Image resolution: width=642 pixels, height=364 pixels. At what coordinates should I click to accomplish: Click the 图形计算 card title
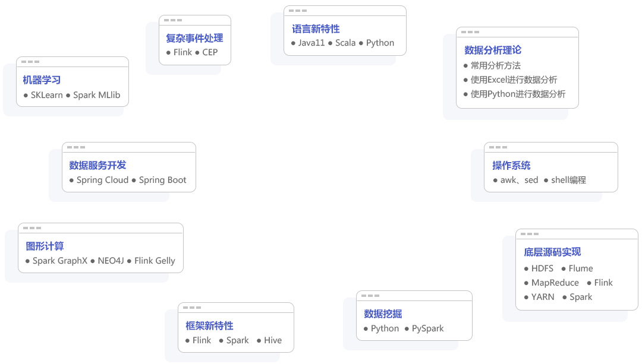(45, 246)
